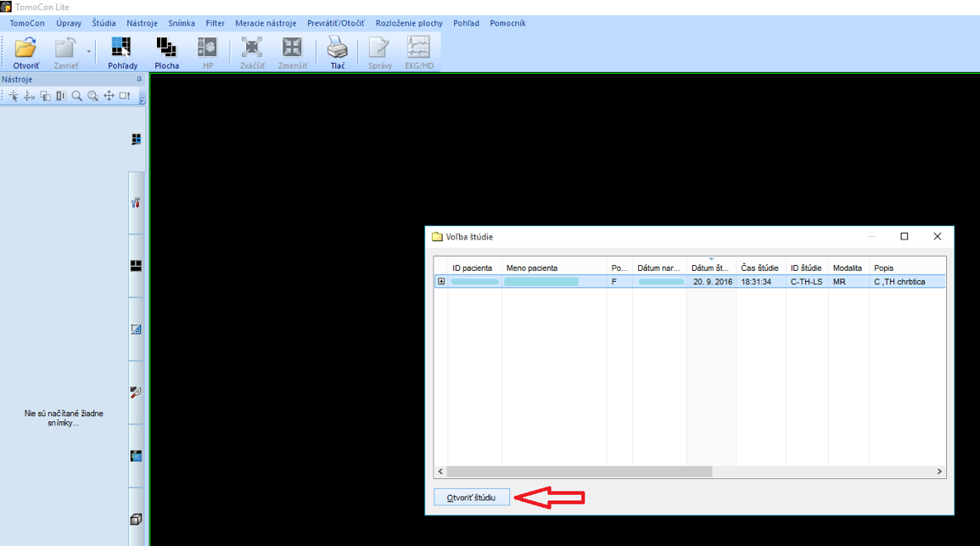980x546 pixels.
Task: Click the right scroll arrow in study list
Action: click(x=939, y=471)
